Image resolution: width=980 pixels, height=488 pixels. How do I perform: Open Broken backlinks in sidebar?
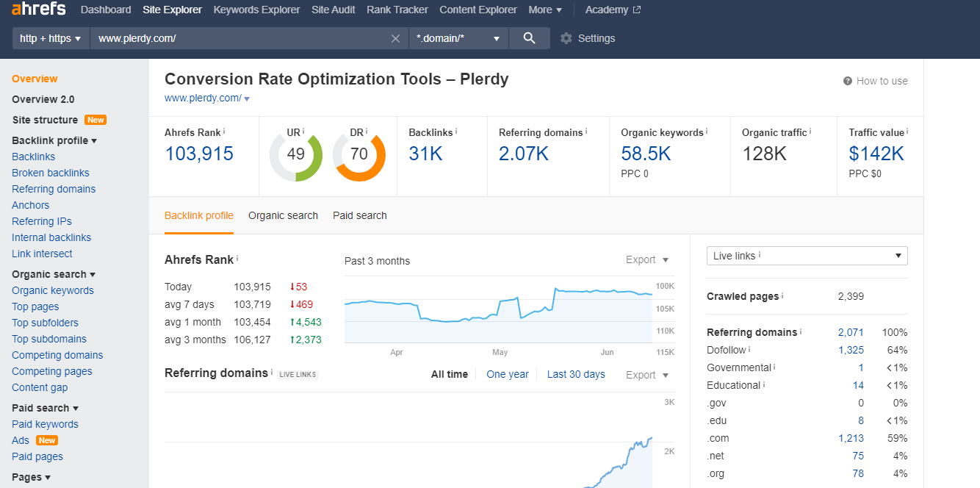[51, 173]
